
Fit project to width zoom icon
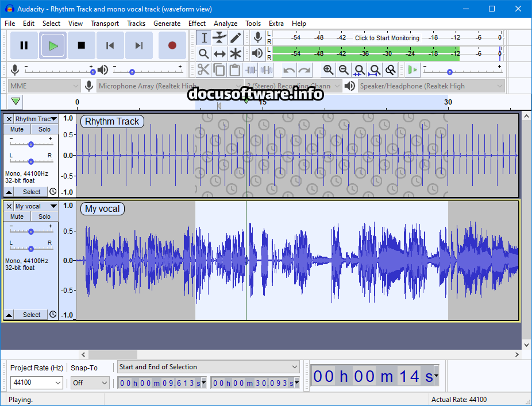coord(375,70)
